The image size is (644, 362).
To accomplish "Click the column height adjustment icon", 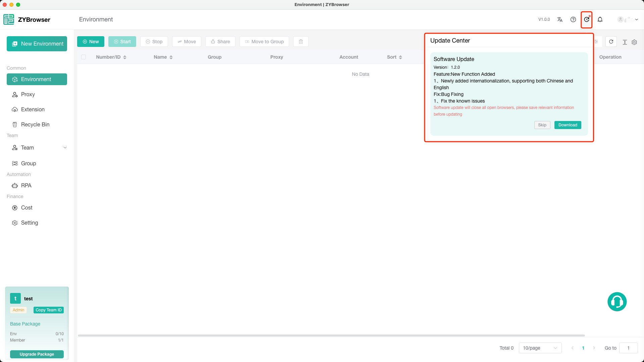I will [625, 42].
